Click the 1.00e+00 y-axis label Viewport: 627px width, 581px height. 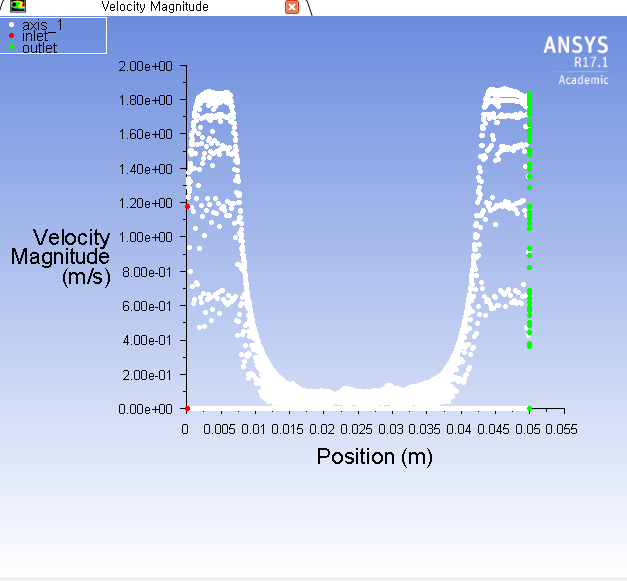(146, 238)
